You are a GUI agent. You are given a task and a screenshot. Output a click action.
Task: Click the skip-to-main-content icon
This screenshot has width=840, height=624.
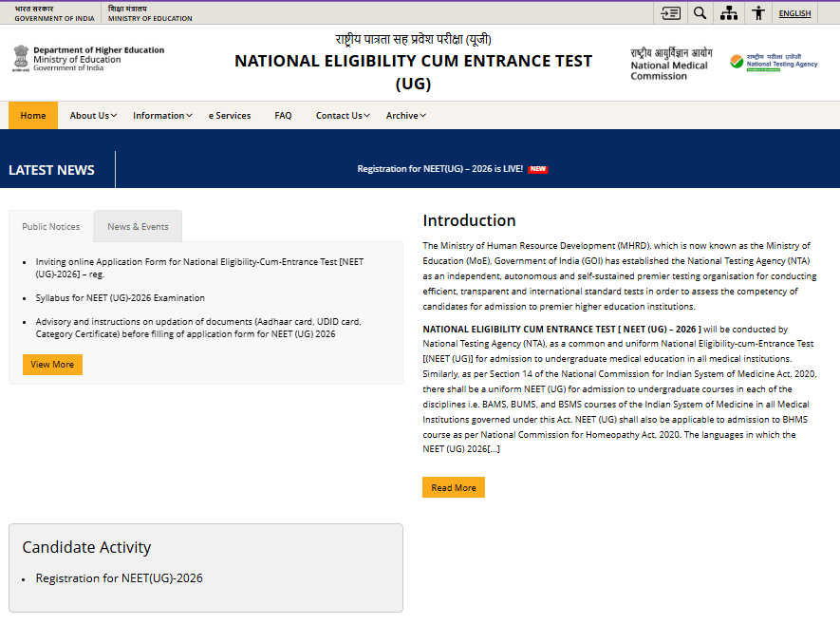click(673, 12)
